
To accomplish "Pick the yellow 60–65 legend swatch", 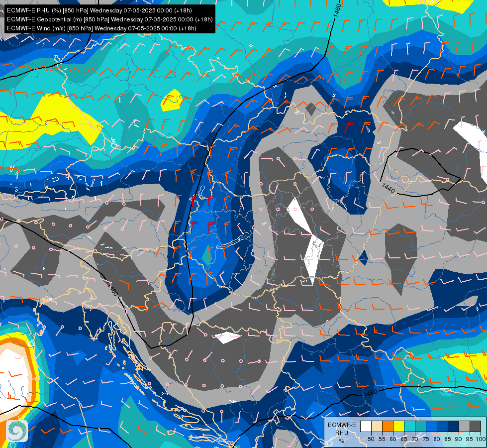I will tap(399, 426).
